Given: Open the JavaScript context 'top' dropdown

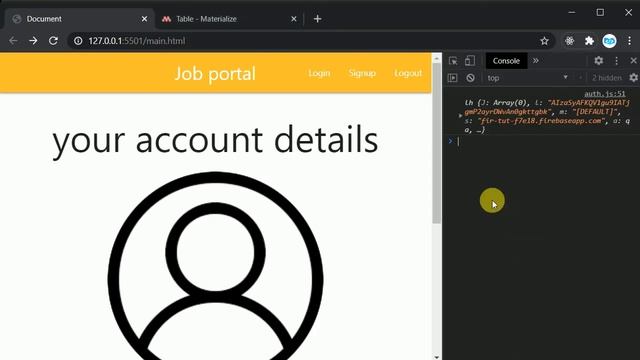Looking at the screenshot, I should pos(528,78).
